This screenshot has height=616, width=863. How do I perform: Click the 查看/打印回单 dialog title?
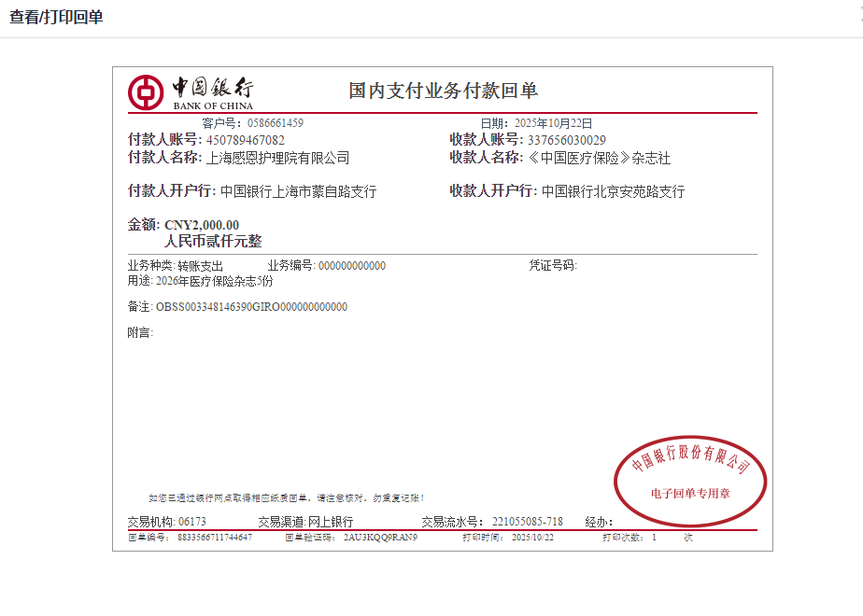(x=56, y=18)
